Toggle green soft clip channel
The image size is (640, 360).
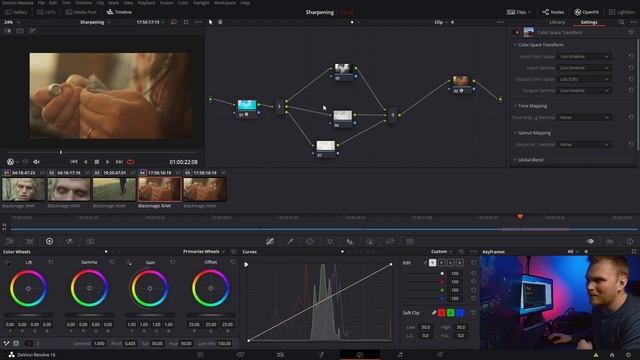[x=451, y=313]
